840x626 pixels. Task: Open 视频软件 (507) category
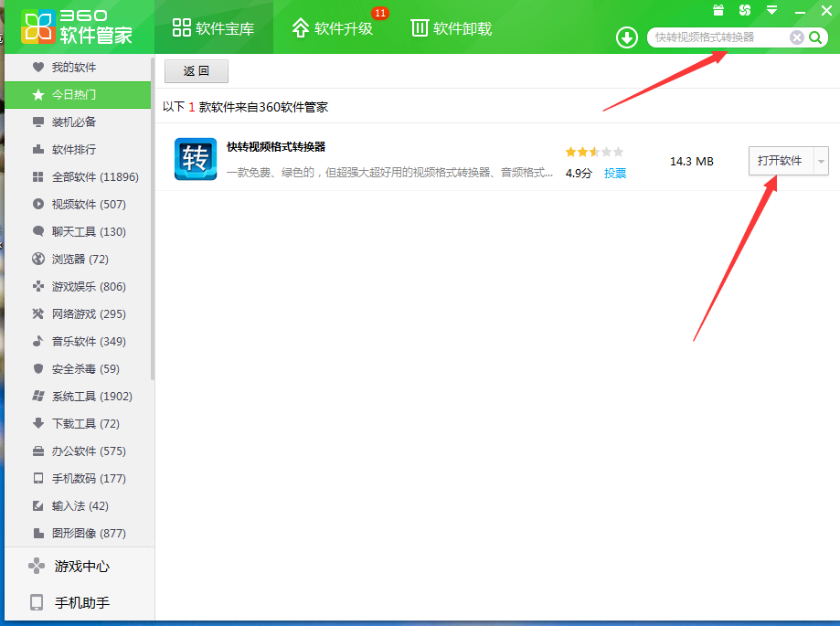pyautogui.click(x=78, y=204)
